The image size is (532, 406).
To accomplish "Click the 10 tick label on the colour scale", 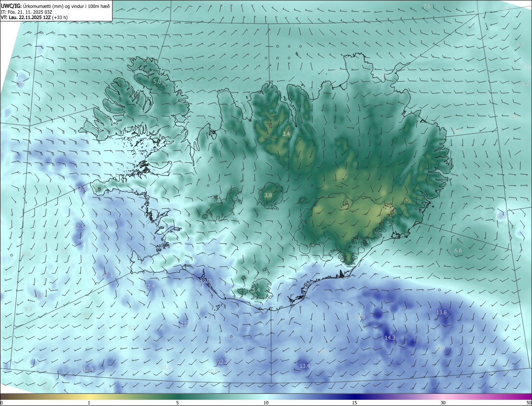I will point(266,403).
